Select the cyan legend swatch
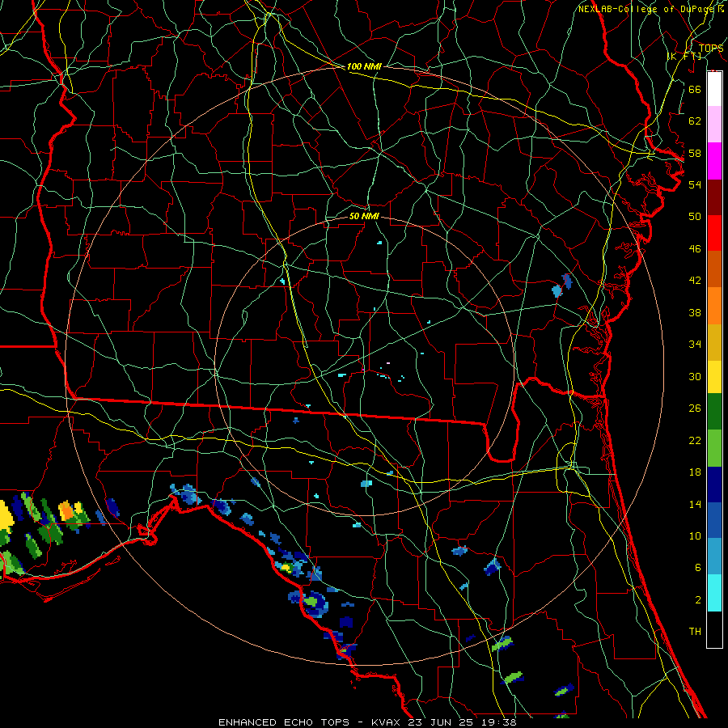728x728 pixels. click(x=714, y=593)
